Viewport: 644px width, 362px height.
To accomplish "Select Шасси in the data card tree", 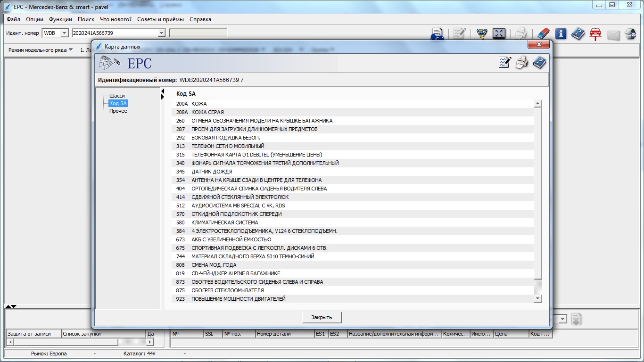I will (117, 96).
